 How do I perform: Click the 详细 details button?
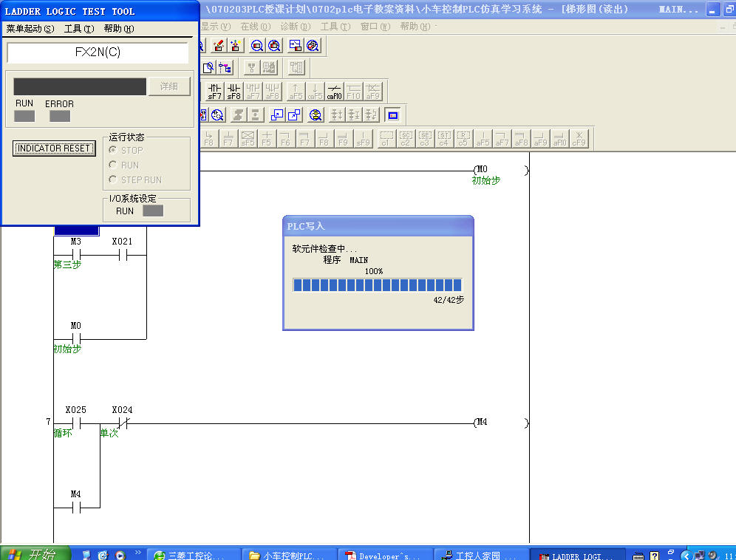click(x=169, y=86)
